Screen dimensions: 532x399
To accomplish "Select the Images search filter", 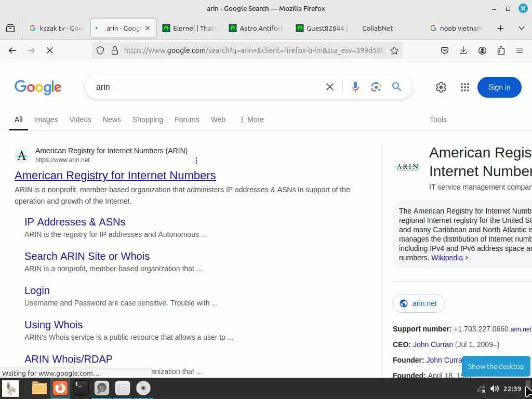I will [46, 119].
